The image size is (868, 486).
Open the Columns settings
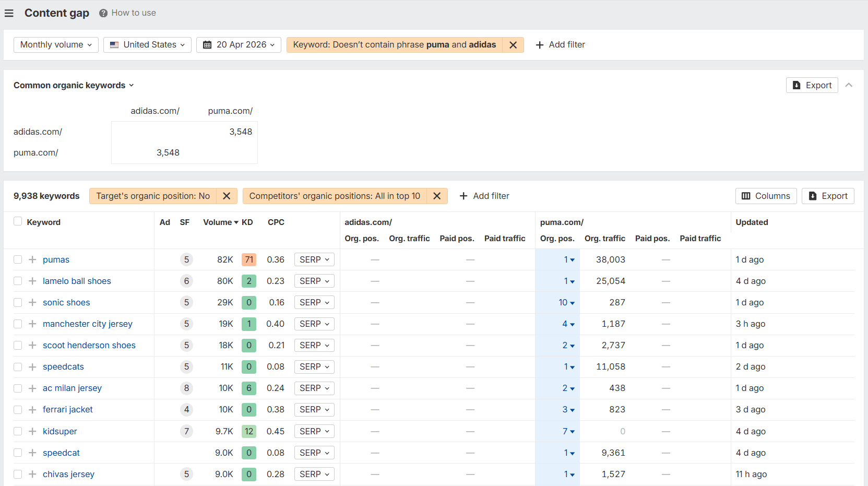tap(766, 196)
